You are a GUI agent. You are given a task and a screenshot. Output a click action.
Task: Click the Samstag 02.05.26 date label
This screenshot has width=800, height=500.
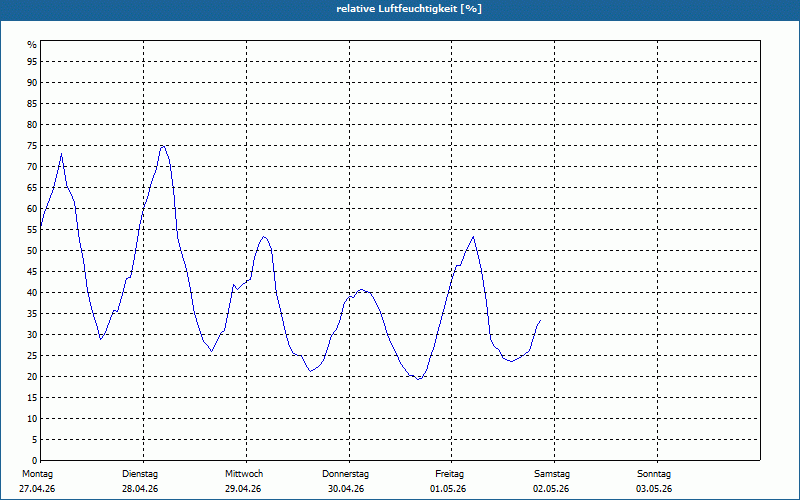[552, 481]
